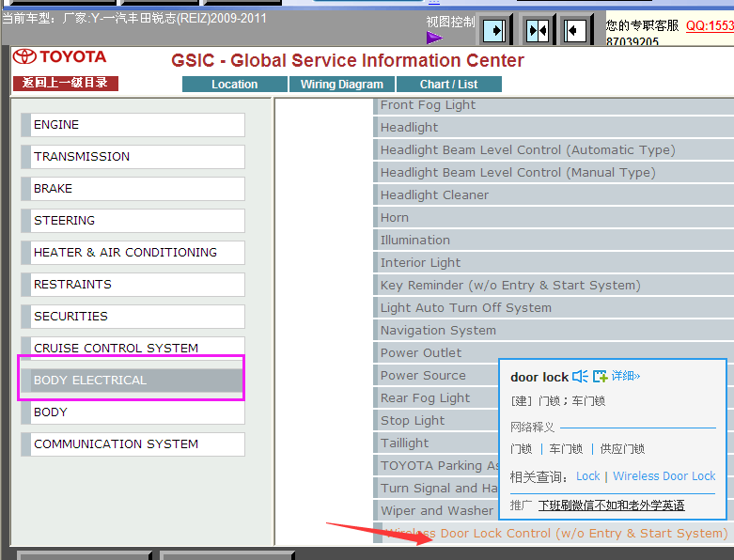Open Headlight Cleaner entry
This screenshot has width=734, height=560.
(554, 194)
